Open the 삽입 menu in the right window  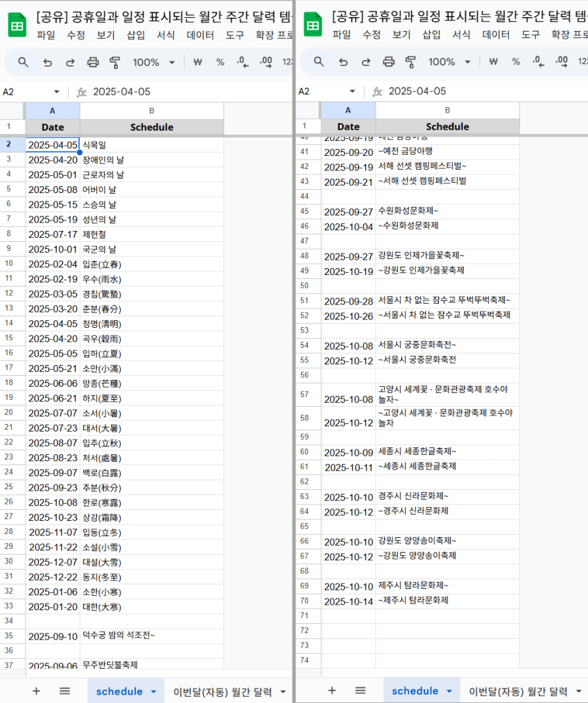431,34
